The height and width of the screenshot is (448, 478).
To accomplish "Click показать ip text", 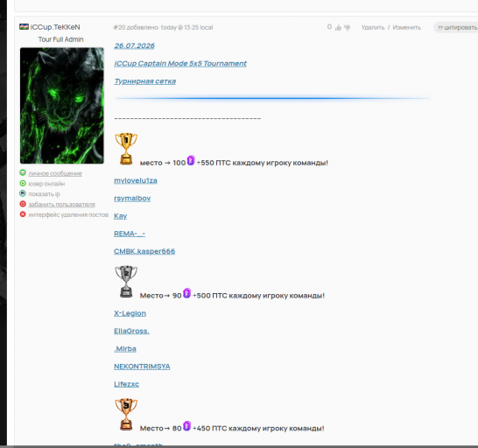I will point(44,194).
